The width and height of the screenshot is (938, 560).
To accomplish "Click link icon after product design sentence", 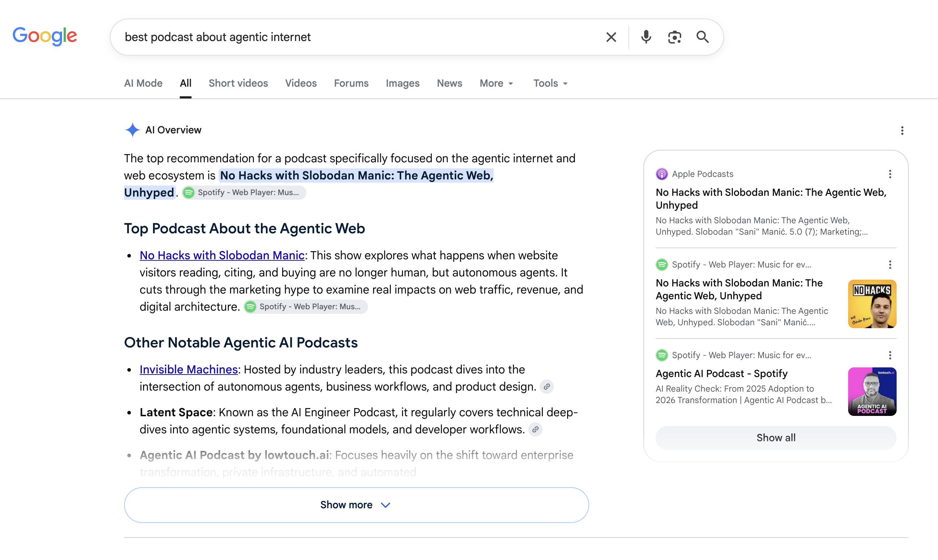I will [x=546, y=386].
